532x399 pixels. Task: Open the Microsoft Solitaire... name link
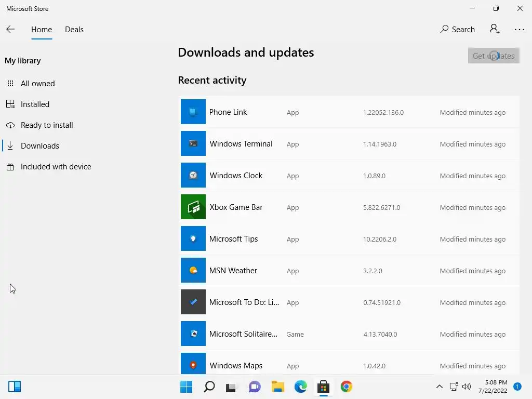pos(243,334)
